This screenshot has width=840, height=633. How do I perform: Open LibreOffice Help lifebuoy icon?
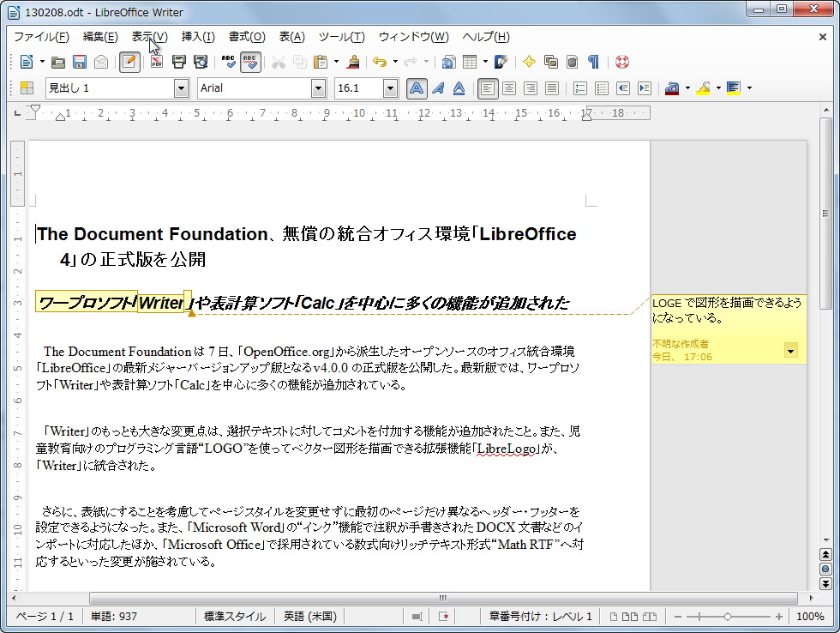click(622, 62)
